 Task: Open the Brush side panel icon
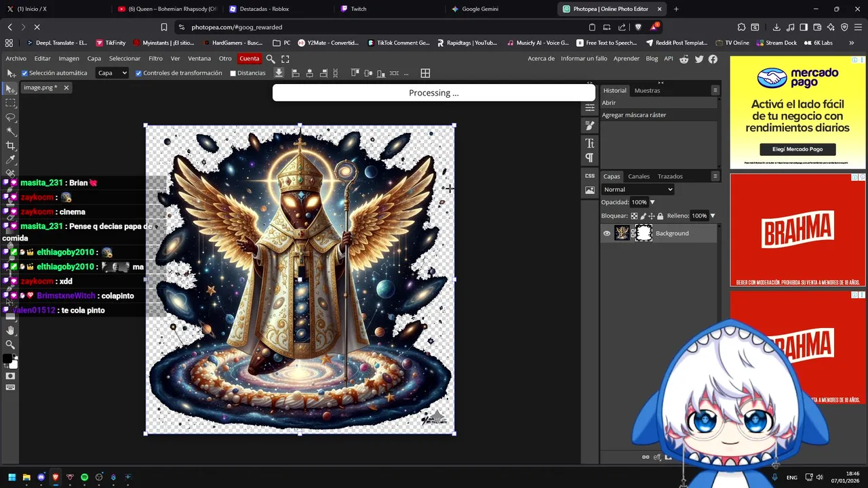click(589, 126)
